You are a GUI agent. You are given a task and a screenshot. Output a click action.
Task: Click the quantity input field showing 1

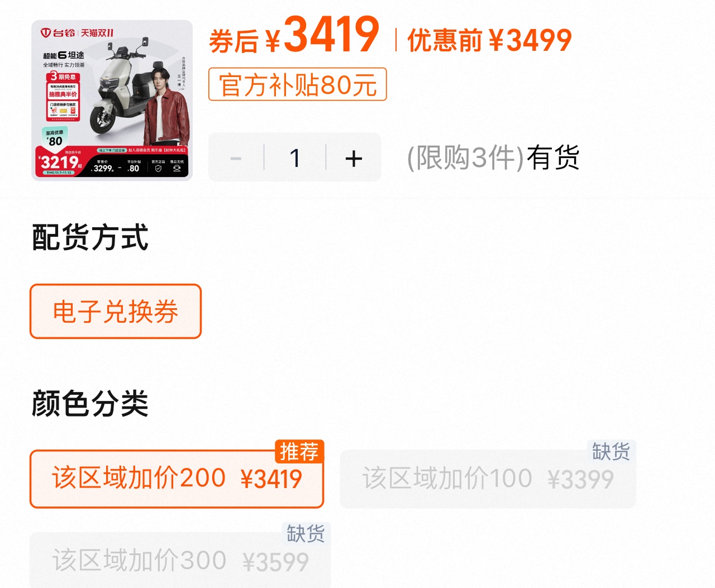[295, 158]
